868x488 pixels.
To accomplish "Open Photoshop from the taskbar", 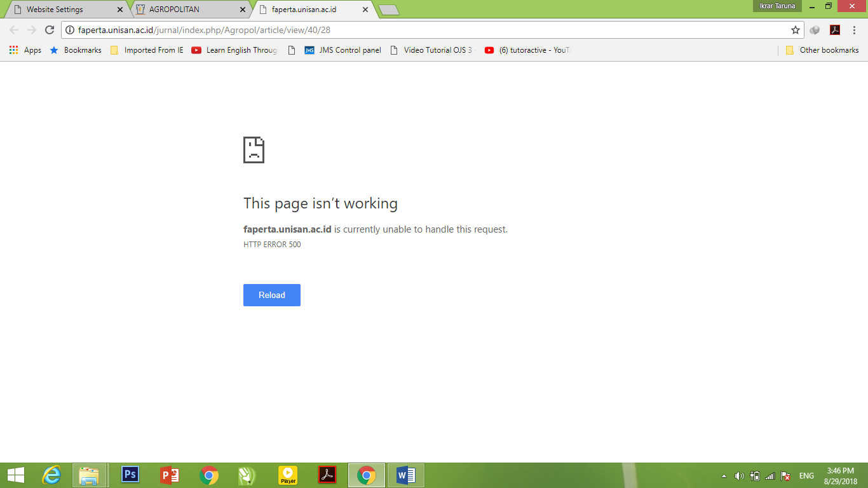I will click(x=130, y=475).
